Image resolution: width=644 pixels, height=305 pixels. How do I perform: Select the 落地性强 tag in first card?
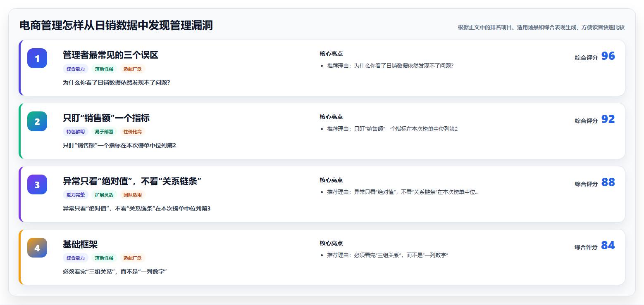tap(104, 69)
